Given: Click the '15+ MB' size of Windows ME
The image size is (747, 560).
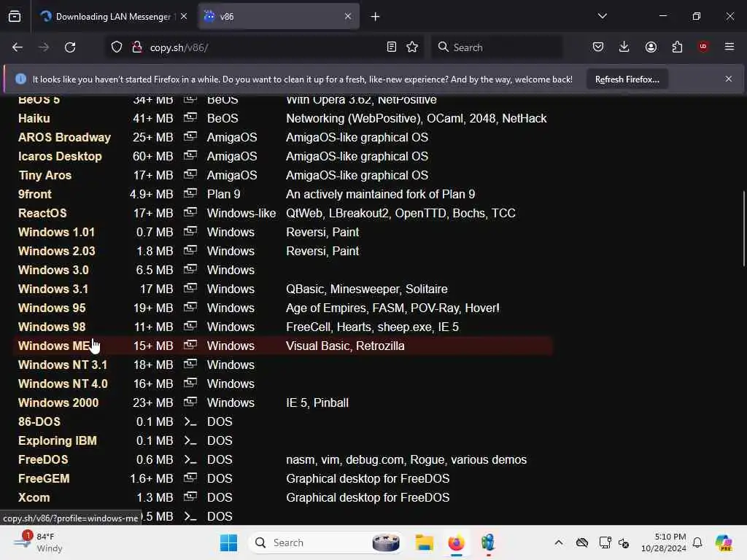Looking at the screenshot, I should 153,346.
